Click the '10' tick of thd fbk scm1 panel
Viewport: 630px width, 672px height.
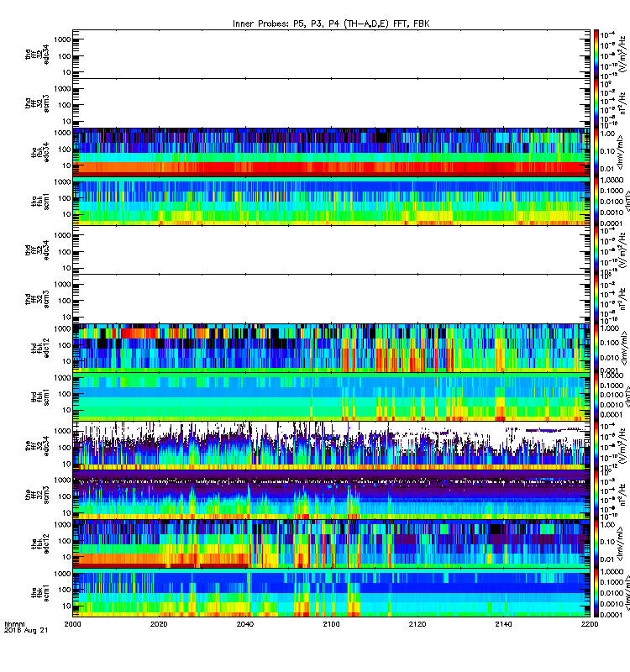point(66,410)
